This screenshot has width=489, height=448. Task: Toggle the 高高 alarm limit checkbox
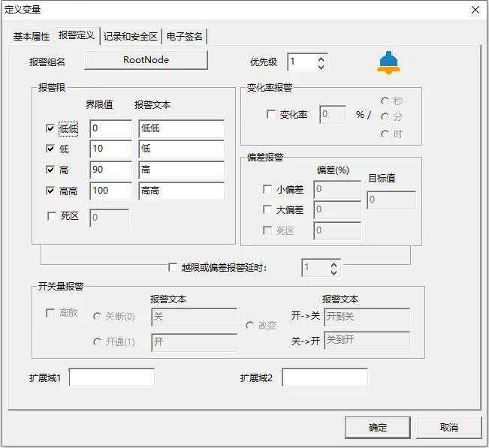click(x=50, y=191)
